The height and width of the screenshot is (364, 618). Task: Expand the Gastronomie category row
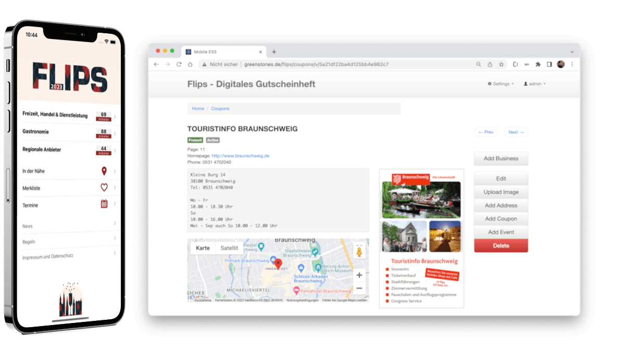[x=68, y=132]
